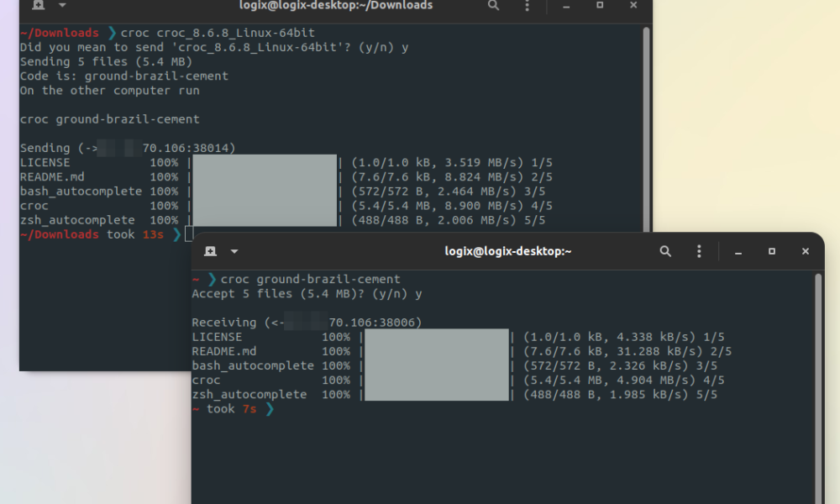The image size is (840, 504).
Task: Click the '(572/572 B, 2.326 kB/s) 3/5' stats
Action: point(621,365)
